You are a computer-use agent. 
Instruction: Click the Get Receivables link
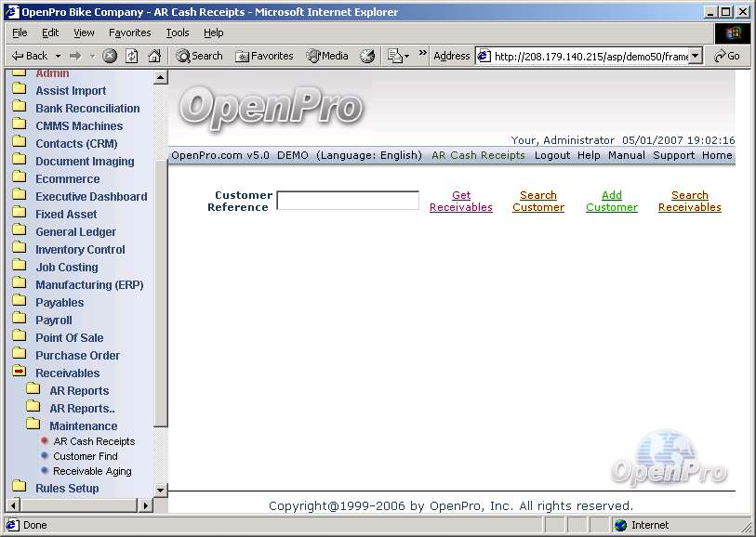pos(460,202)
